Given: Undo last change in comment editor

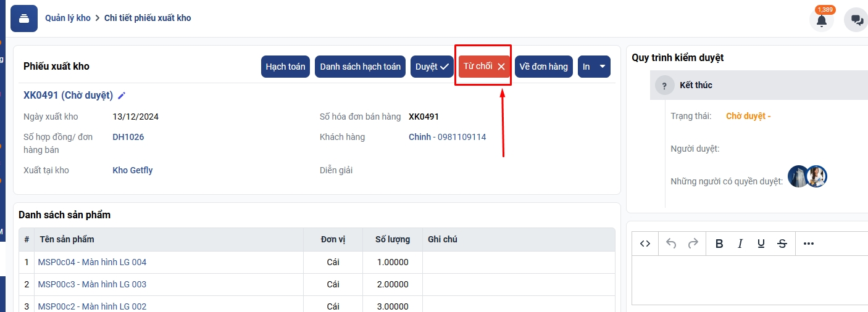Looking at the screenshot, I should pyautogui.click(x=671, y=244).
